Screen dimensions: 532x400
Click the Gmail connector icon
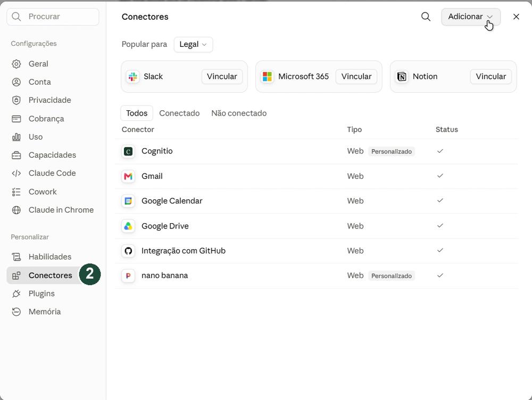click(128, 176)
